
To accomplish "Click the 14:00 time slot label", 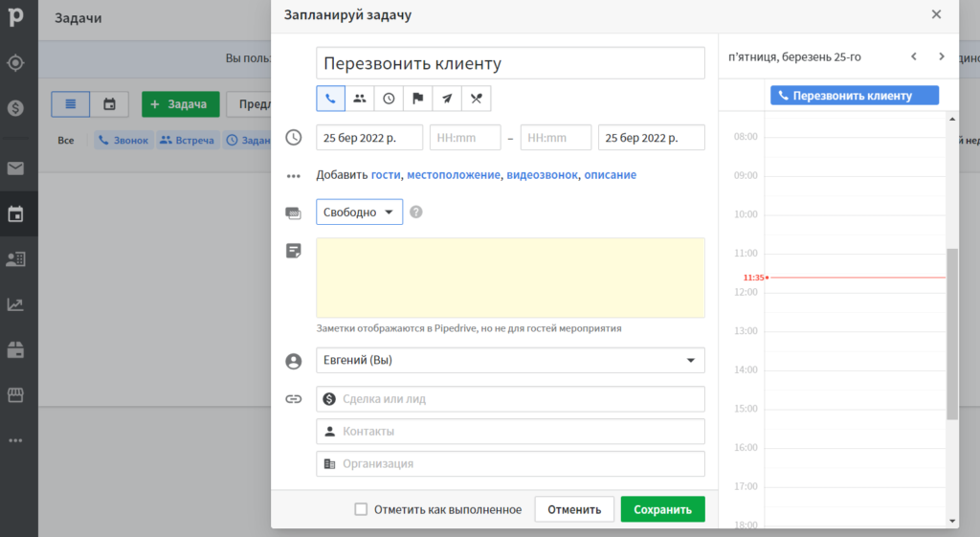I will (746, 370).
